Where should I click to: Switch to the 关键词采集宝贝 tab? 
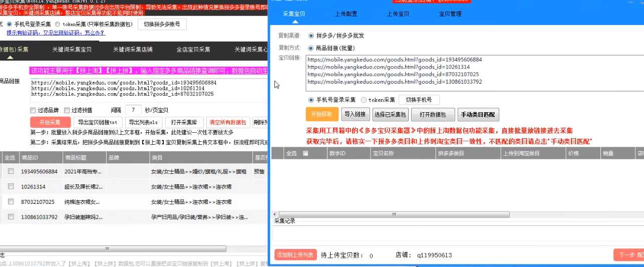click(x=72, y=50)
